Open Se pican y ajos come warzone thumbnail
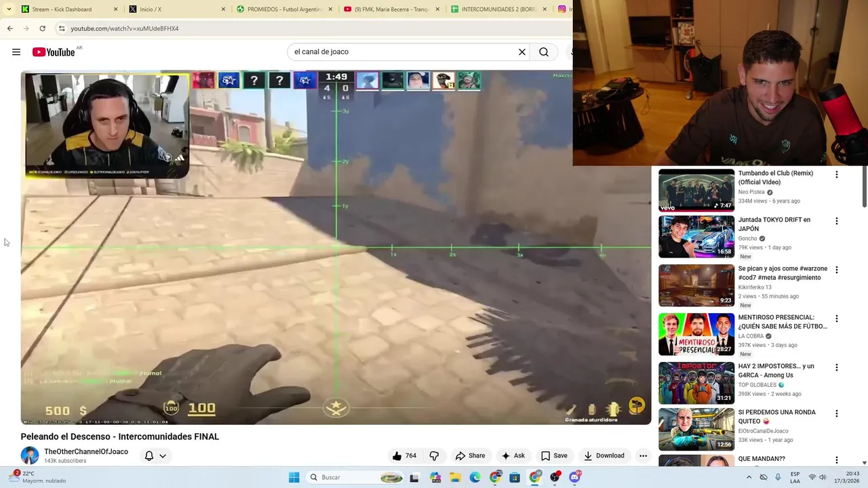 click(x=696, y=285)
